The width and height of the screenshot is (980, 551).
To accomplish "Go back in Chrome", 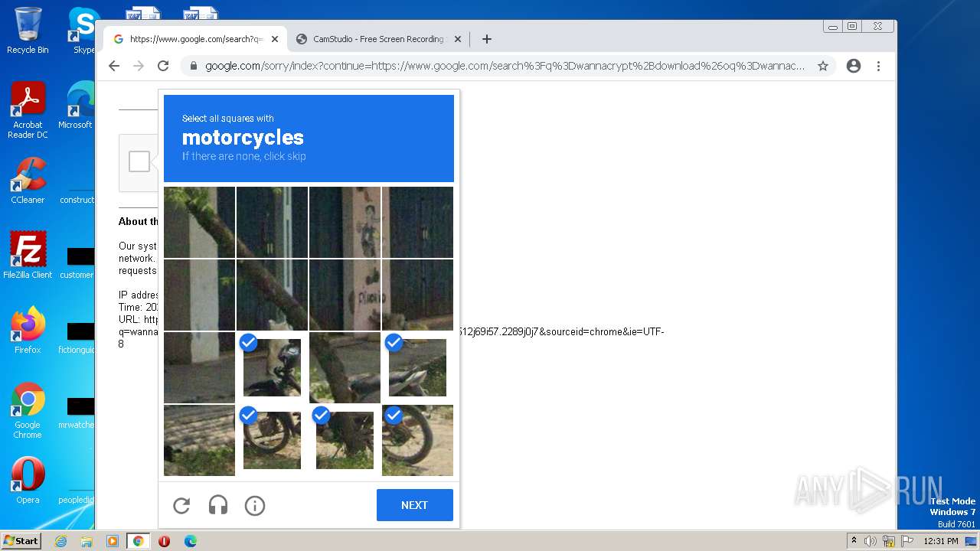I will click(x=114, y=66).
